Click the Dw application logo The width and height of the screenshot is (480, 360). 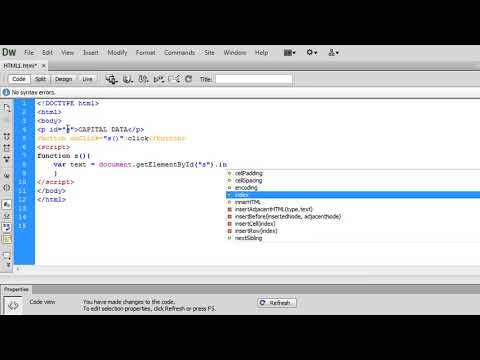[x=9, y=52]
